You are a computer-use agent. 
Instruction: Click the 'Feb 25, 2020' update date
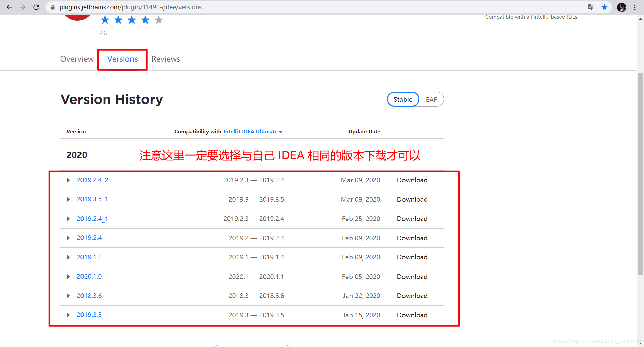[x=361, y=219]
